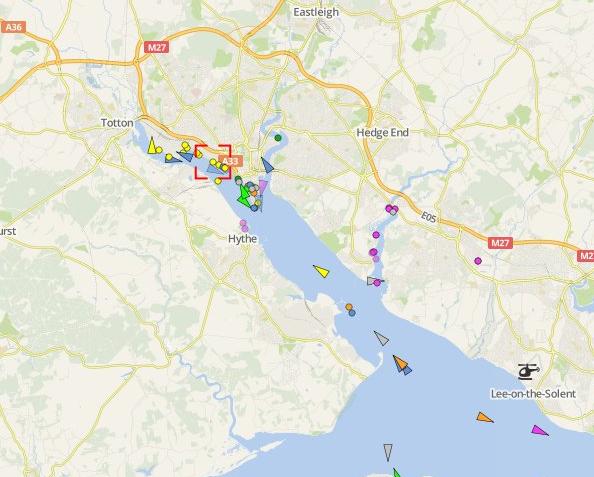Click the A36 road badge
This screenshot has height=477, width=594.
(14, 27)
